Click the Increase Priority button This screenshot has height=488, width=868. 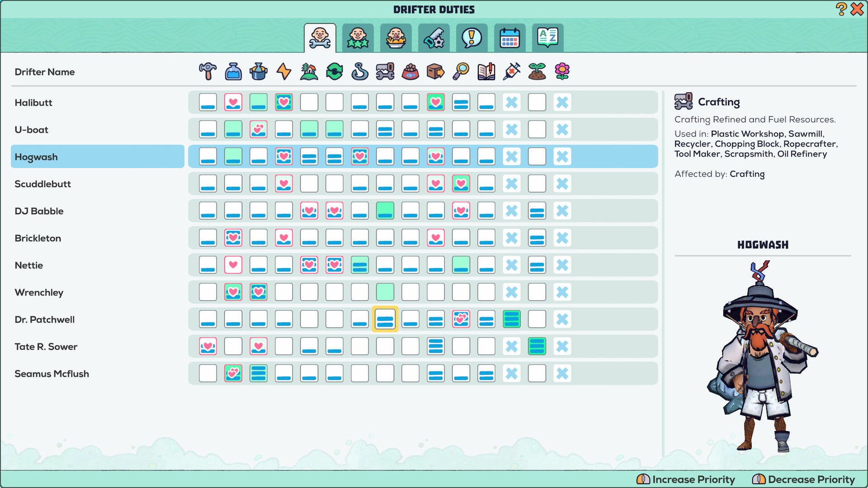[685, 479]
